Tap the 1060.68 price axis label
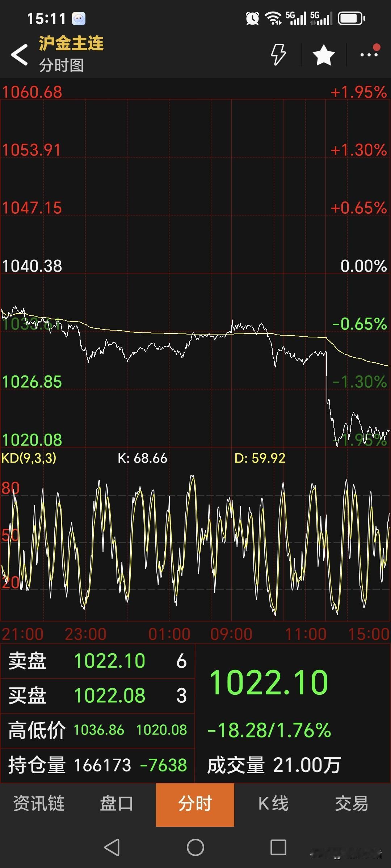This screenshot has width=391, height=868. (x=32, y=92)
